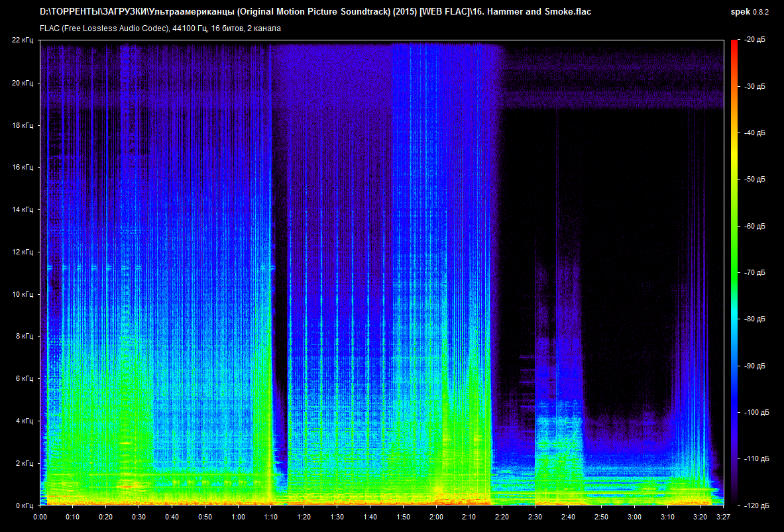Click the '-80 дБ' scale label
This screenshot has height=532, width=784.
754,319
